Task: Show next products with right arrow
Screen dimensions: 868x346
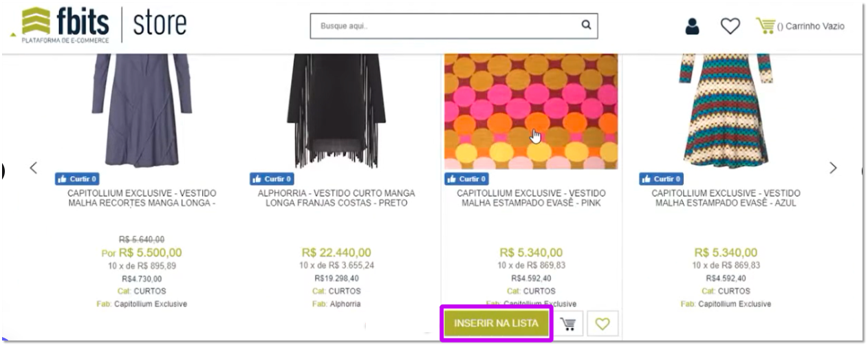Action: coord(833,168)
